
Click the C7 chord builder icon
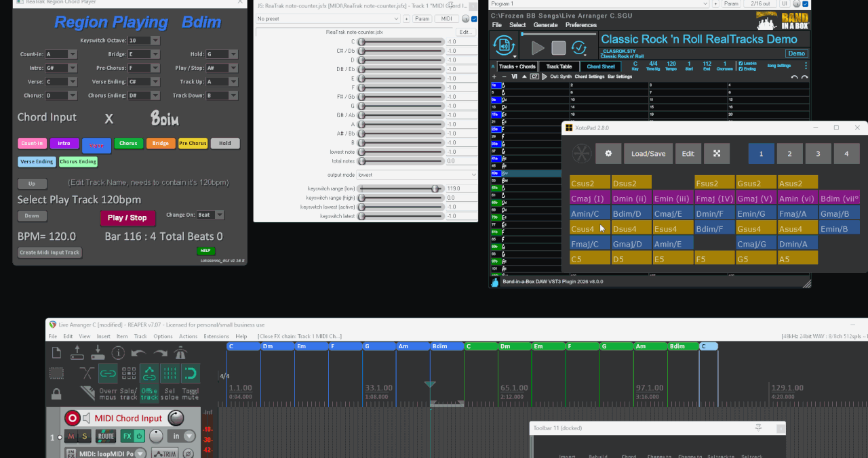coord(535,77)
